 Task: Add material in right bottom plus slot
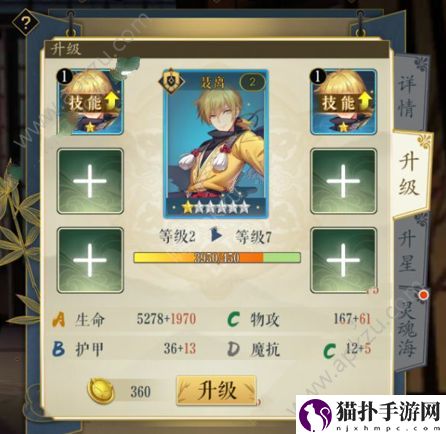tap(344, 260)
